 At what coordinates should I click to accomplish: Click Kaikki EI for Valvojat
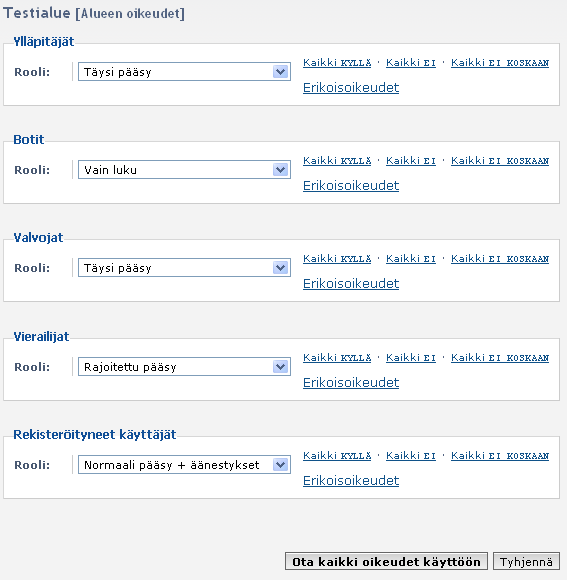pos(411,259)
